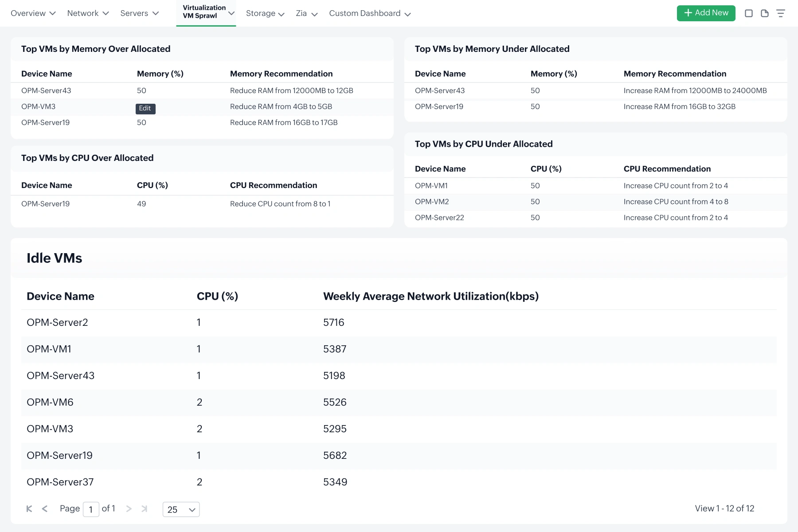
Task: Open OPM-Server19 in Memory Over Allocated table
Action: 45,122
